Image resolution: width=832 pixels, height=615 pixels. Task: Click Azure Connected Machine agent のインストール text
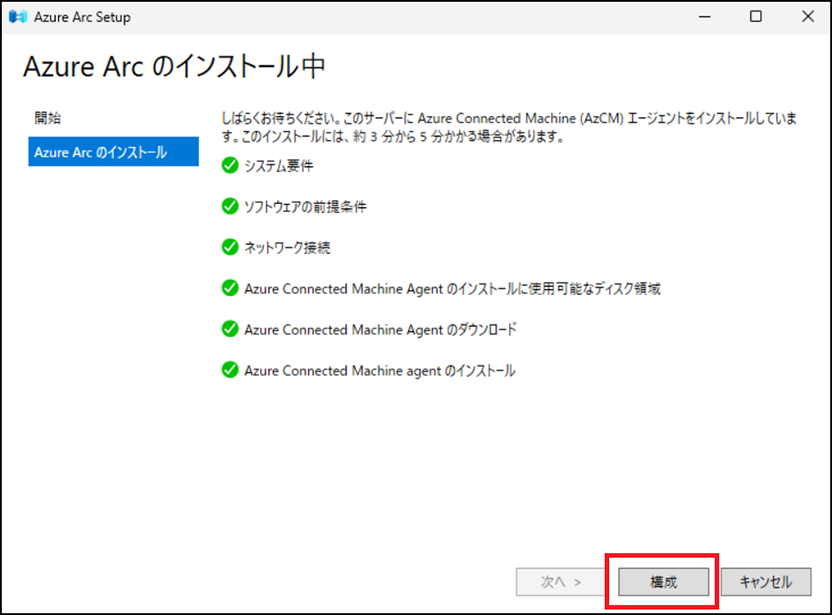(x=379, y=370)
